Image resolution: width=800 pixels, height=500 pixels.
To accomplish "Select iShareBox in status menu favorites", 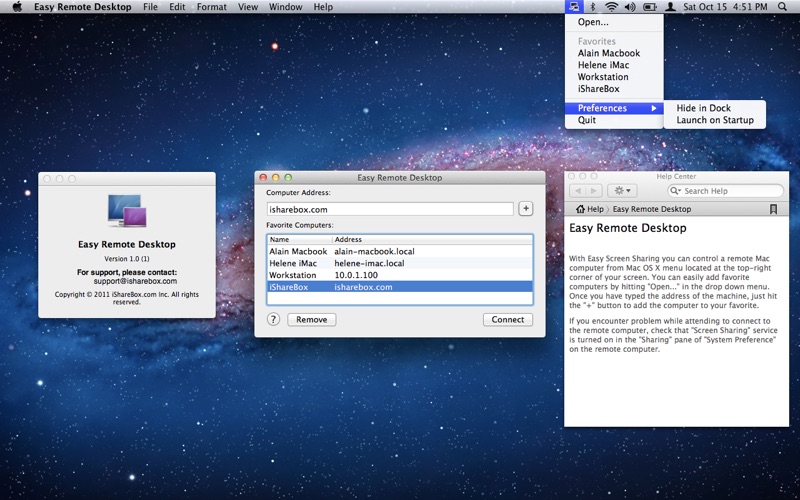I will (614, 88).
